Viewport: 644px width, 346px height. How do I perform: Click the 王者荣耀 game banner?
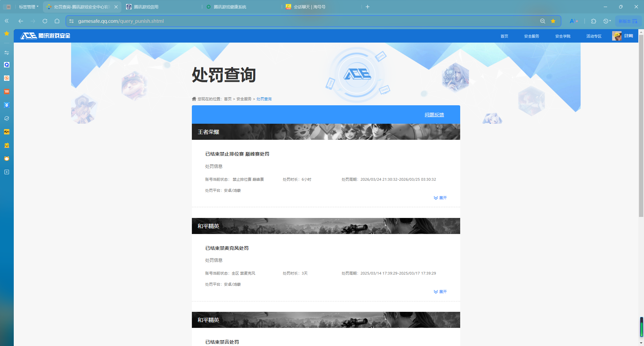tap(326, 132)
